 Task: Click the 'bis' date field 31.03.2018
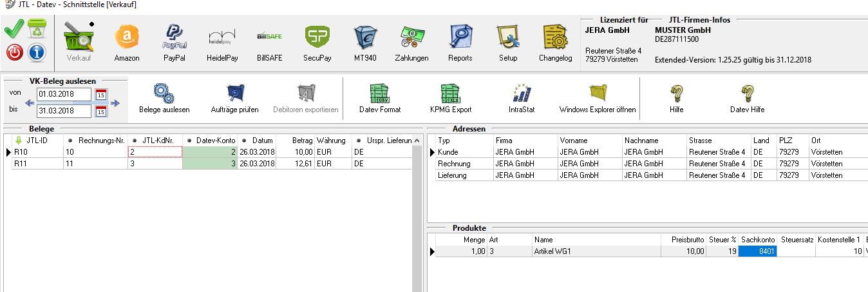click(x=64, y=111)
